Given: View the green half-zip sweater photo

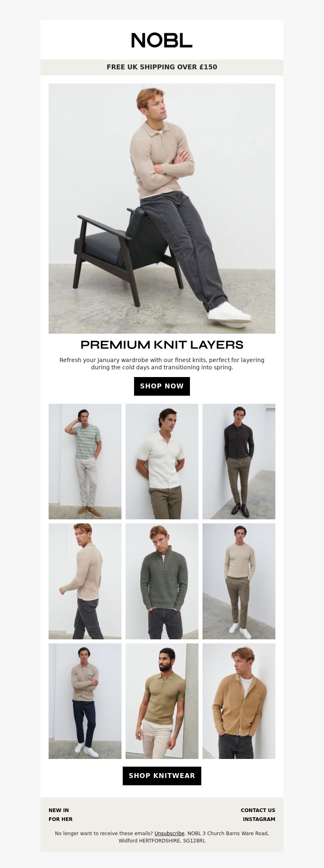Looking at the screenshot, I should click(x=162, y=581).
